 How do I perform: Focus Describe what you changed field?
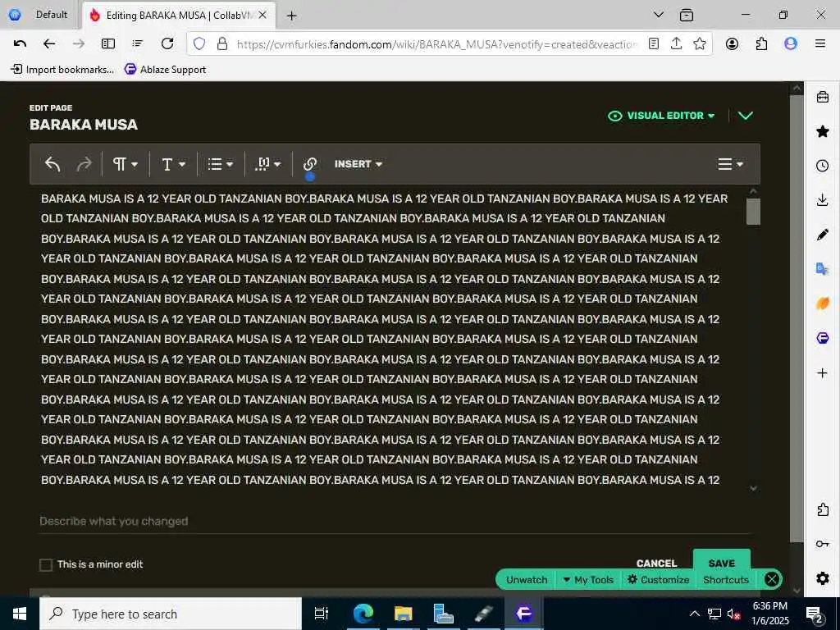click(x=395, y=521)
